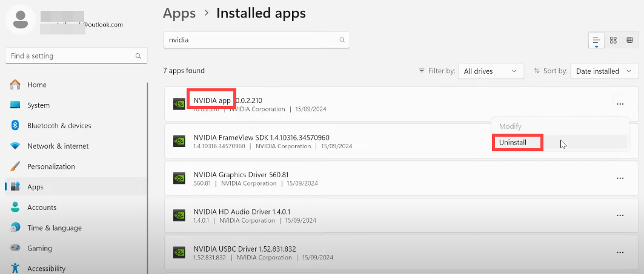Image resolution: width=644 pixels, height=274 pixels.
Task: Open options for NVIDIA Graphics Driver 560.81
Action: 620,178
